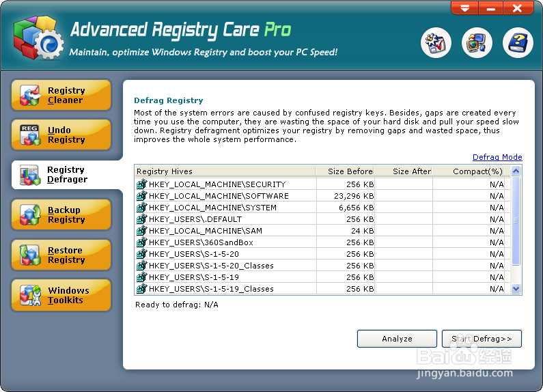Sort by Compact(%) column header
Screen dimensions: 543x392
[x=468, y=171]
